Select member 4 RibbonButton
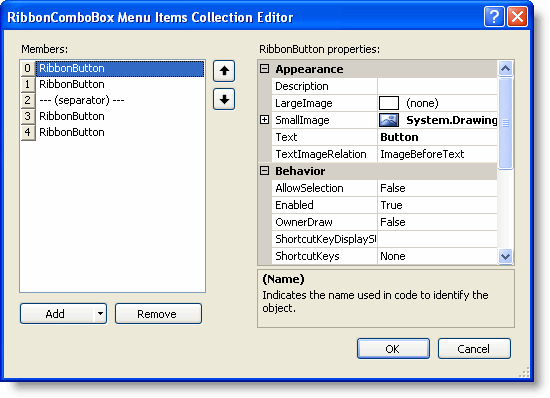550x398 pixels. pos(120,132)
